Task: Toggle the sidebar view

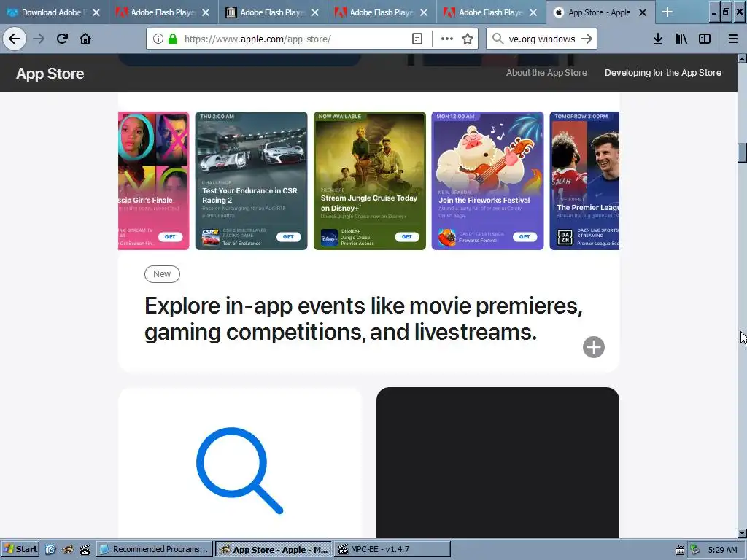Action: (x=705, y=39)
